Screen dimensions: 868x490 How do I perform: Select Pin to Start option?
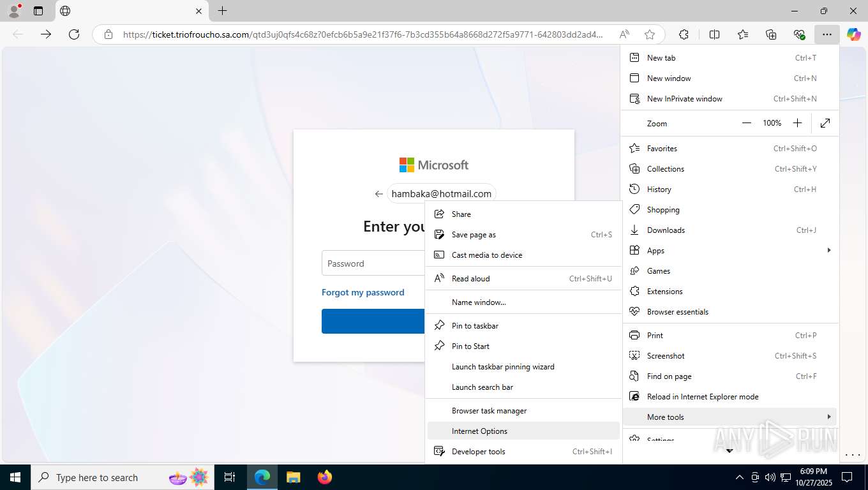tap(523, 346)
